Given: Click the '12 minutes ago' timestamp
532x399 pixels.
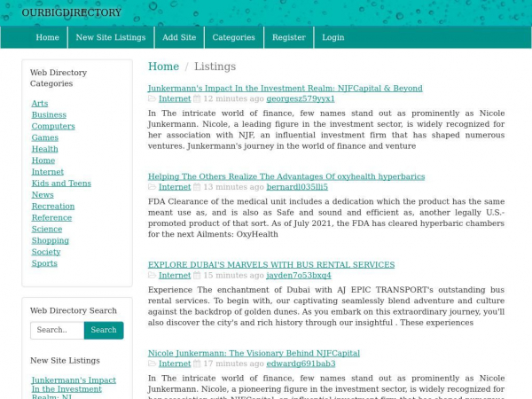Looking at the screenshot, I should (x=233, y=98).
